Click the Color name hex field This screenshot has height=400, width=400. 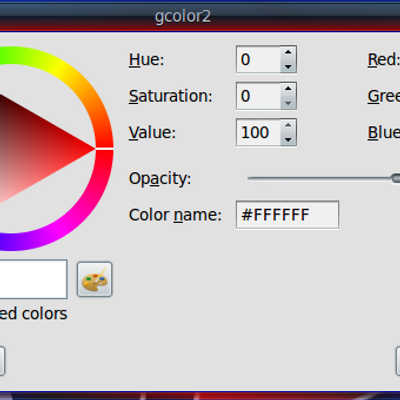287,215
